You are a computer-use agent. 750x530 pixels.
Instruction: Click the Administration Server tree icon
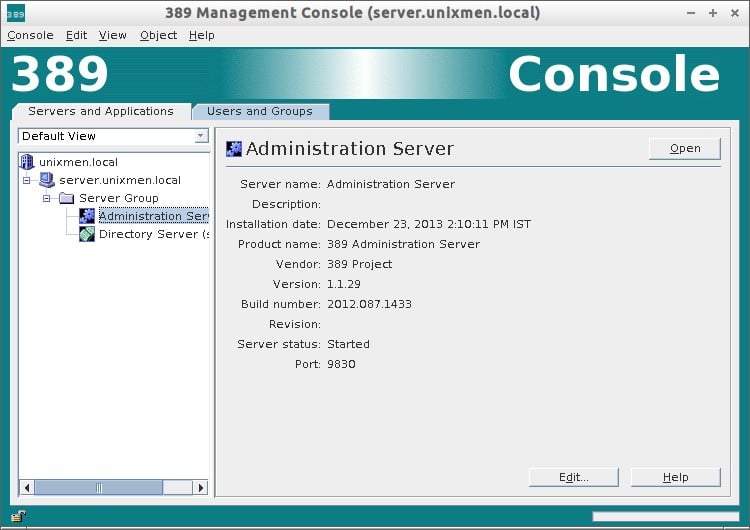point(87,216)
